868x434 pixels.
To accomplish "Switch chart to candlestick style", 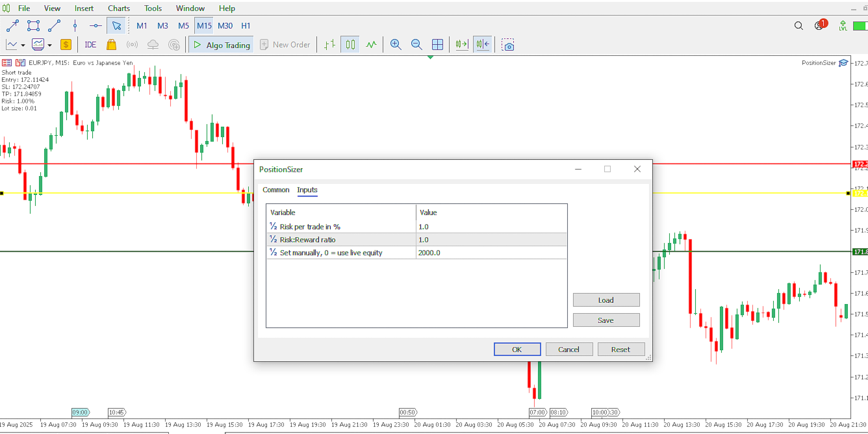I will (x=351, y=45).
